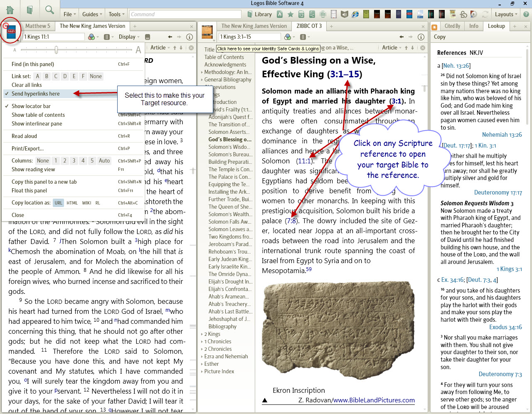
Task: Expand Esther in table of contents
Action: (x=202, y=364)
